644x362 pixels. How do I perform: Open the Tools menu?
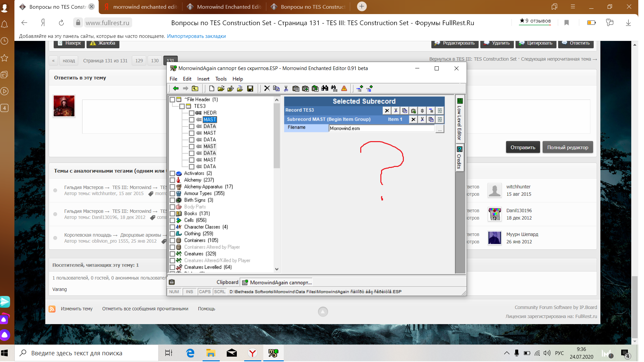(x=221, y=79)
